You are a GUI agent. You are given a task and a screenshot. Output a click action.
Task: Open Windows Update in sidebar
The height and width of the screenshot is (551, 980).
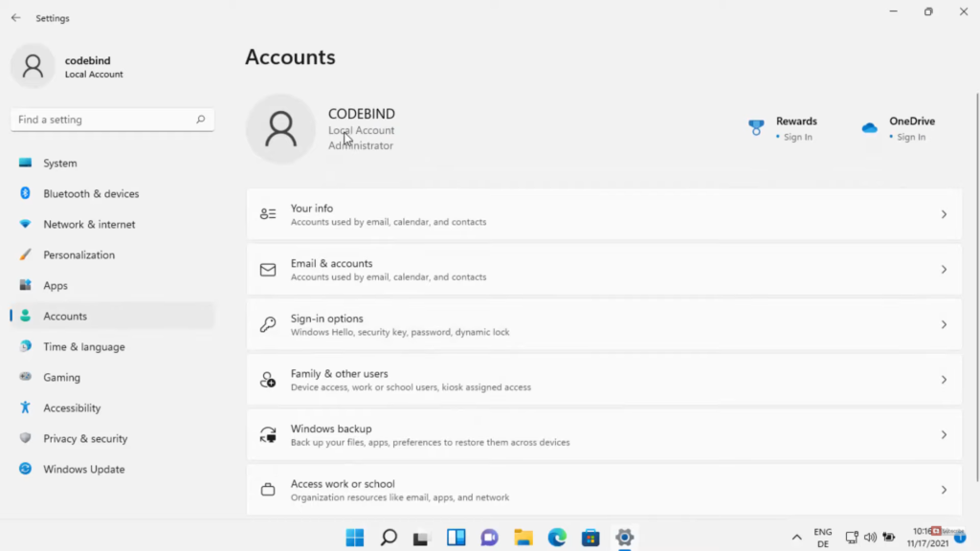click(113, 469)
